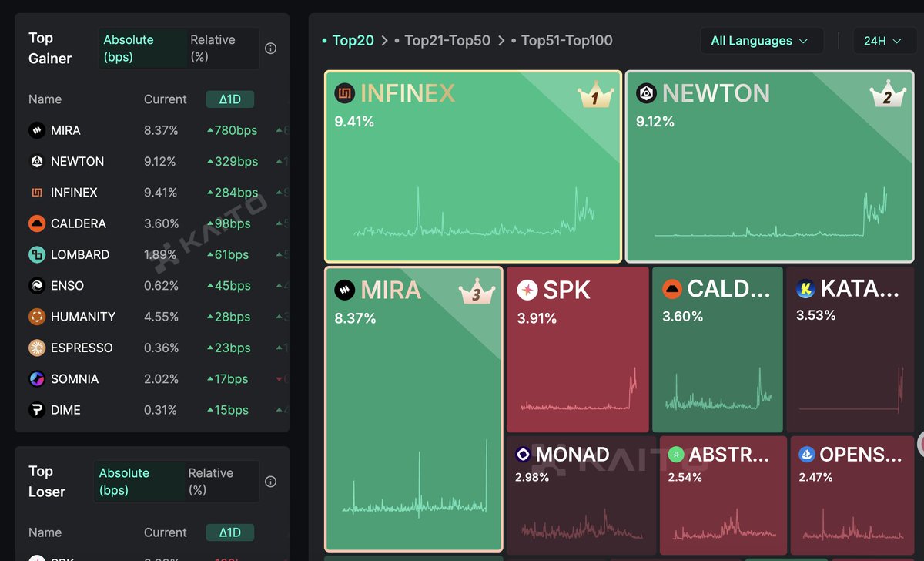Click 3.60% on the CALD... tile
Viewport: 924px width, 561px height.
tap(682, 317)
